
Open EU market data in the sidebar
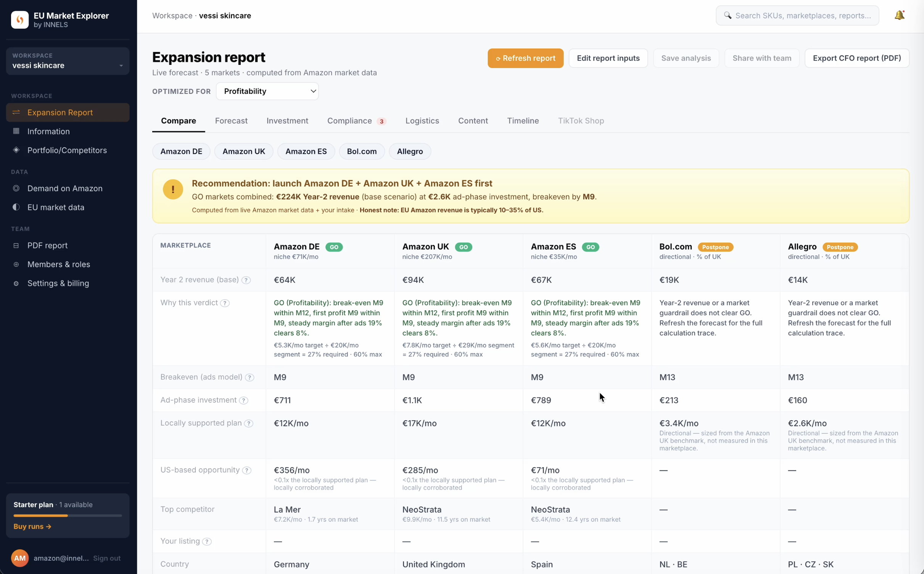(x=68, y=207)
